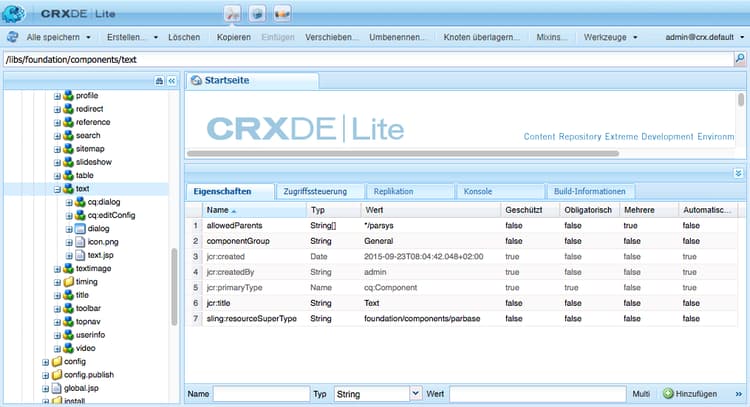Open the tools icon in header
The height and width of the screenshot is (407, 750).
click(x=232, y=13)
